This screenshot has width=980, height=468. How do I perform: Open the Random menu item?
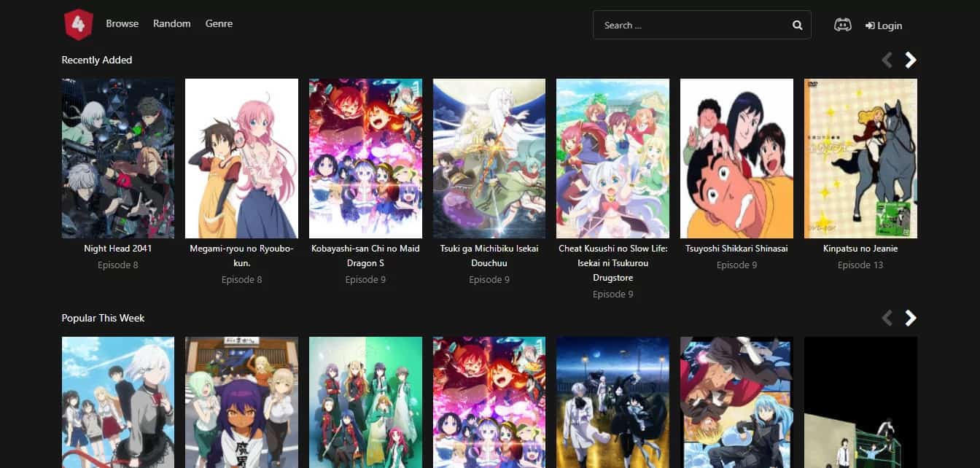point(171,23)
